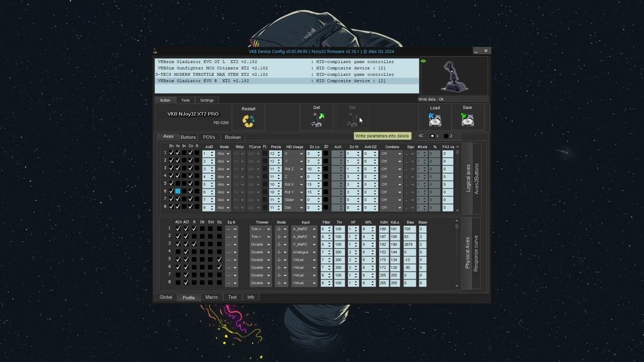Image resolution: width=644 pixels, height=362 pixels.
Task: Open Input dropdown showing V_MaRS
Action: [x=304, y=244]
